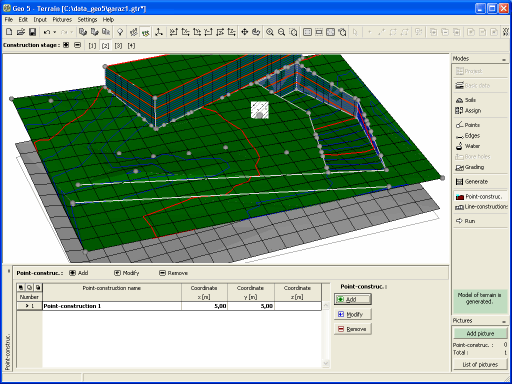Screen dimensions: 512x384
Task: Collapse the Modes panel
Action: tap(504, 59)
